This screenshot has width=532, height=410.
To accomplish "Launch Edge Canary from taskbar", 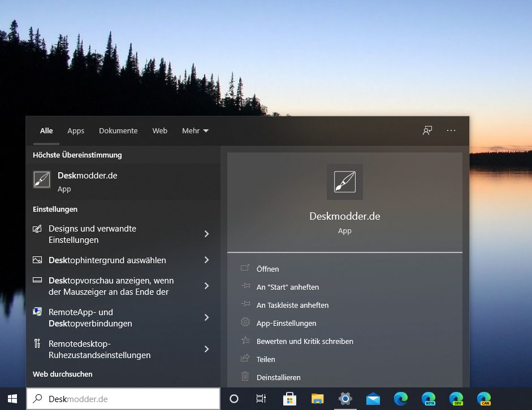I will 484,399.
